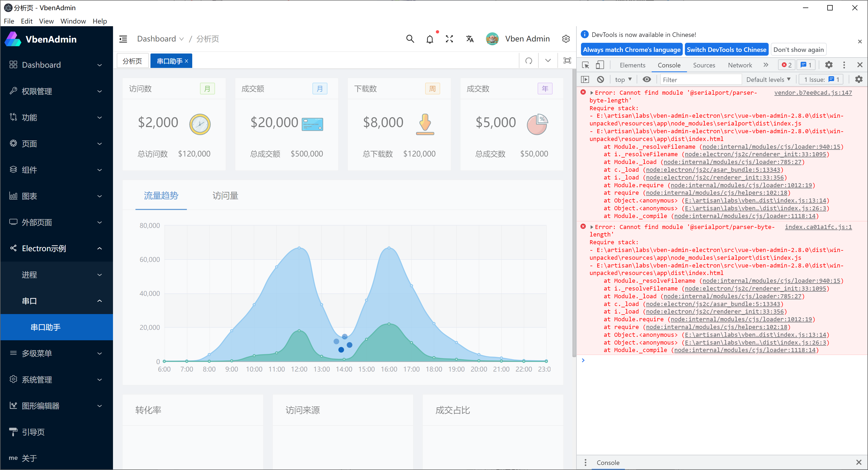
Task: Type in the console Filter input field
Action: [701, 79]
